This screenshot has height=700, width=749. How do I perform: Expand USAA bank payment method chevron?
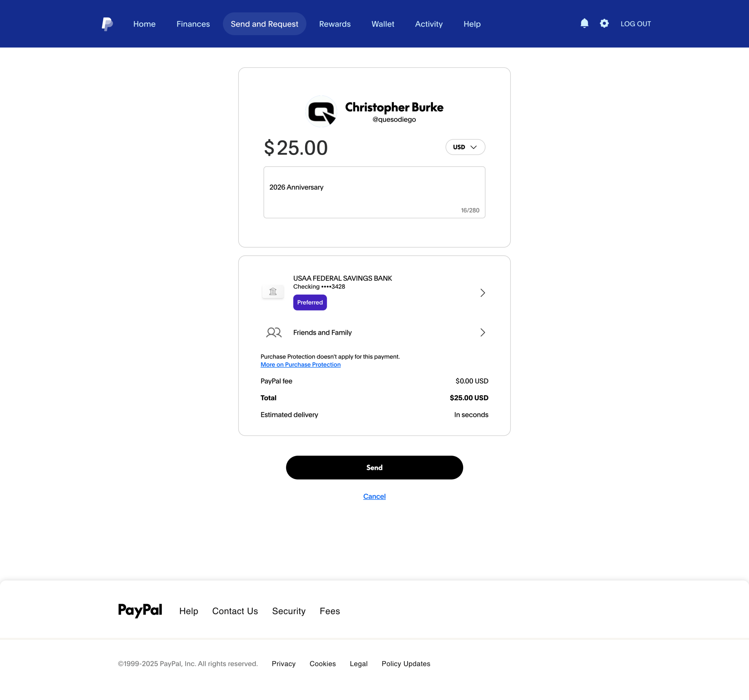tap(482, 293)
